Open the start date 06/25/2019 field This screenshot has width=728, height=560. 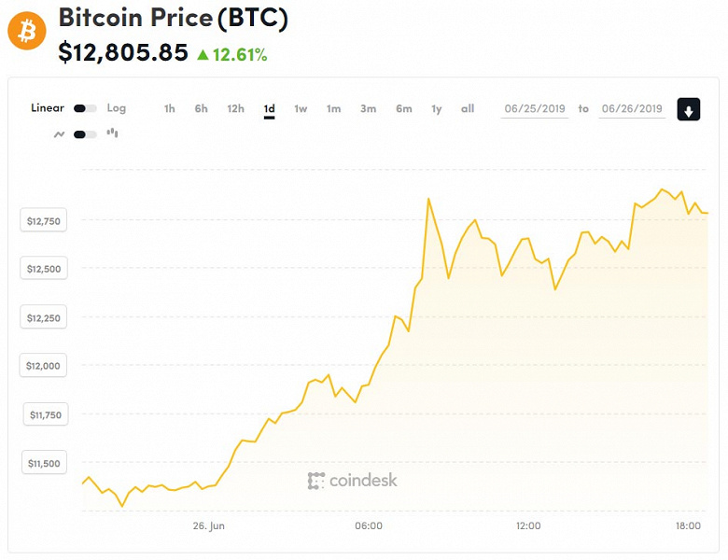tap(536, 109)
